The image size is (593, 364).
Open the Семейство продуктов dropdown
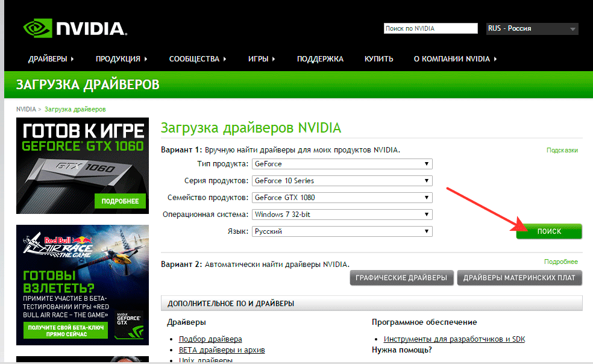pos(342,198)
